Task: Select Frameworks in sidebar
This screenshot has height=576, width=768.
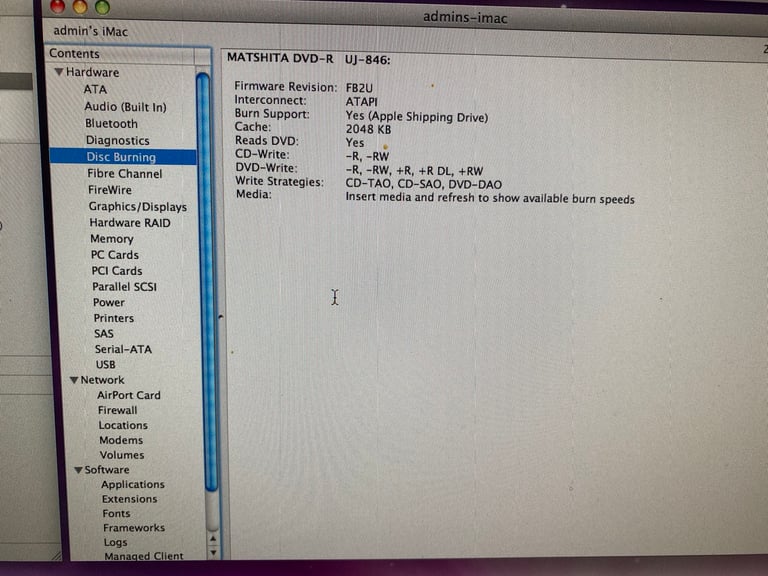Action: pyautogui.click(x=134, y=528)
